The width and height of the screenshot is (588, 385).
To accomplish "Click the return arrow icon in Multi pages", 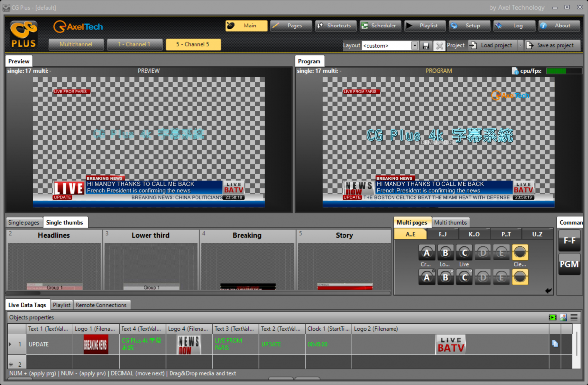I will pyautogui.click(x=548, y=291).
